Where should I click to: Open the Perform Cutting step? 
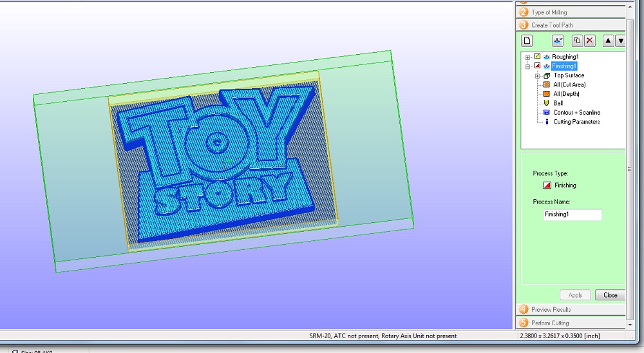point(571,323)
